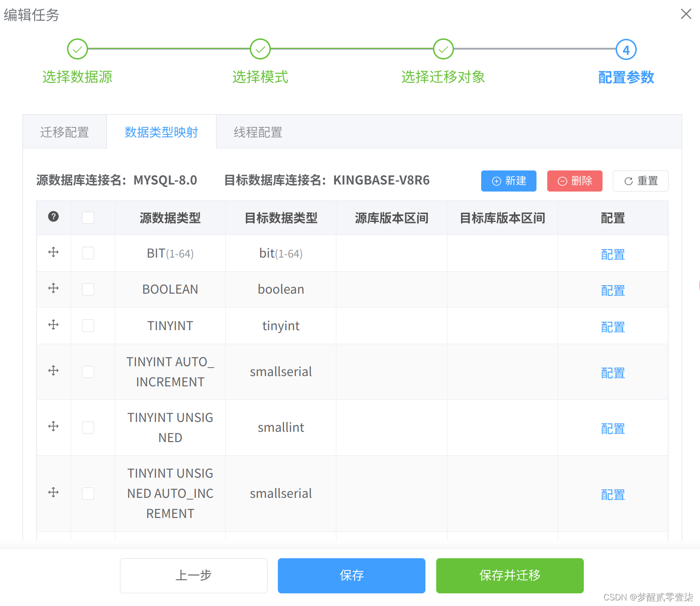Check the TINYINT UNSIGNED smallint row checkbox
Viewport: 700px width, 606px height.
click(x=88, y=428)
